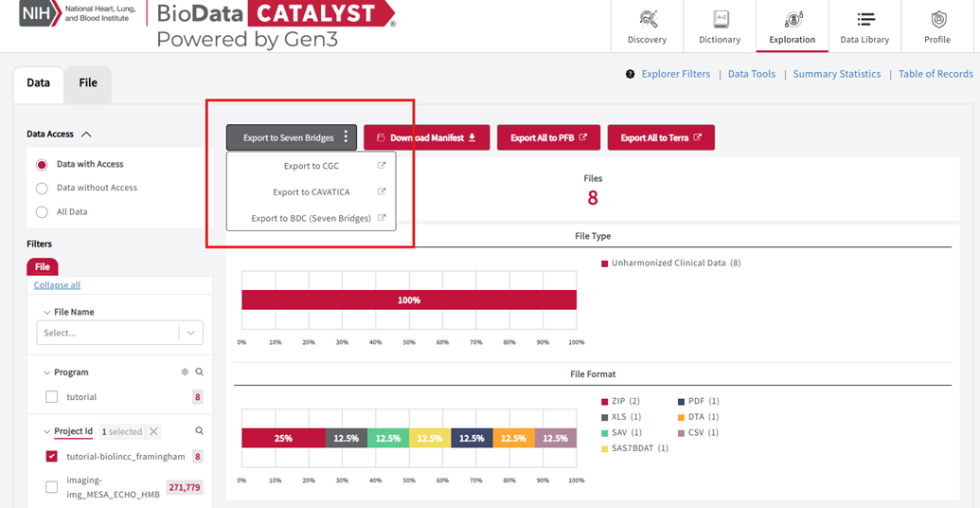Screen dimensions: 980x508
Task: Open the Profile shield icon
Action: [x=937, y=19]
